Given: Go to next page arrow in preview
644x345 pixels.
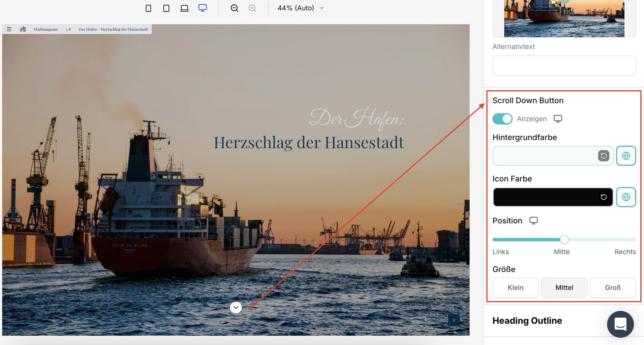Looking at the screenshot, I should (454, 320).
